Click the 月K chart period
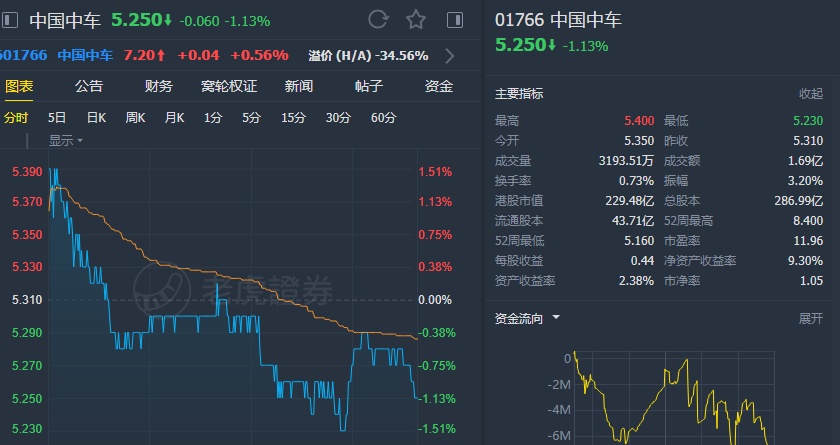Screen dimensions: 840x445 (x=174, y=118)
